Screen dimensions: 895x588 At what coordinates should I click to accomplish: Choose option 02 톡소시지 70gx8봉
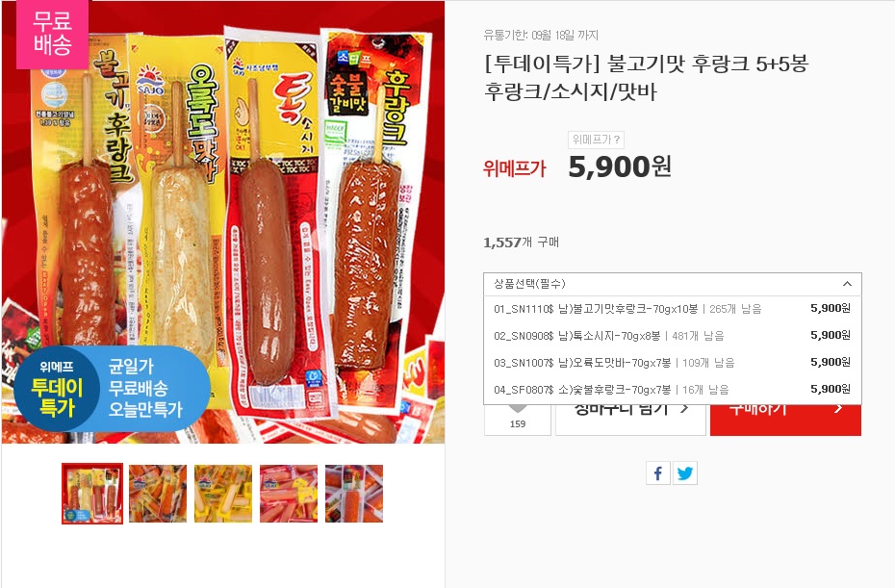(673, 336)
